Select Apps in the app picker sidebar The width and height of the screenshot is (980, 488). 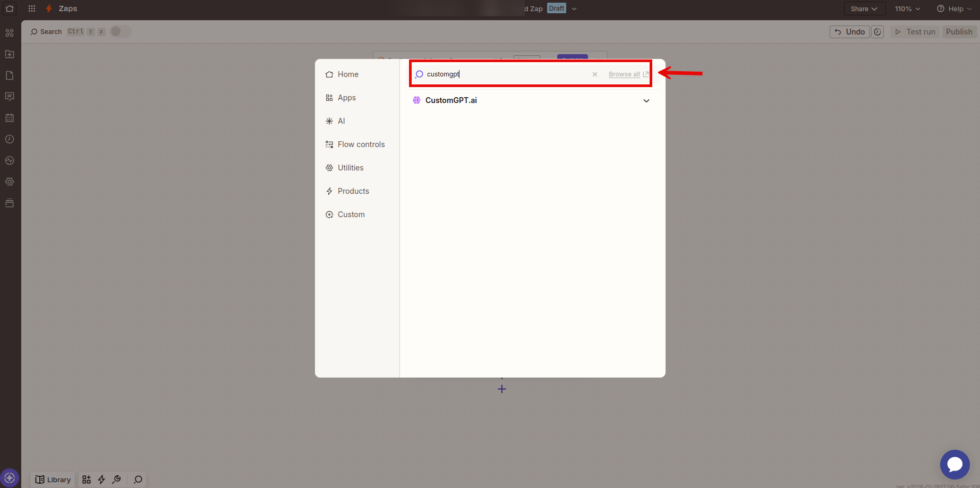pos(357,98)
